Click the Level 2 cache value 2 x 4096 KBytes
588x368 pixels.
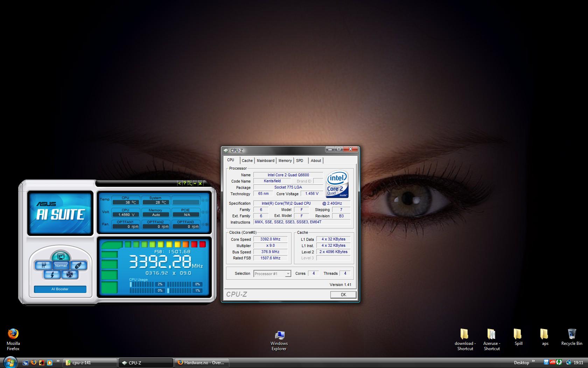[x=333, y=252]
